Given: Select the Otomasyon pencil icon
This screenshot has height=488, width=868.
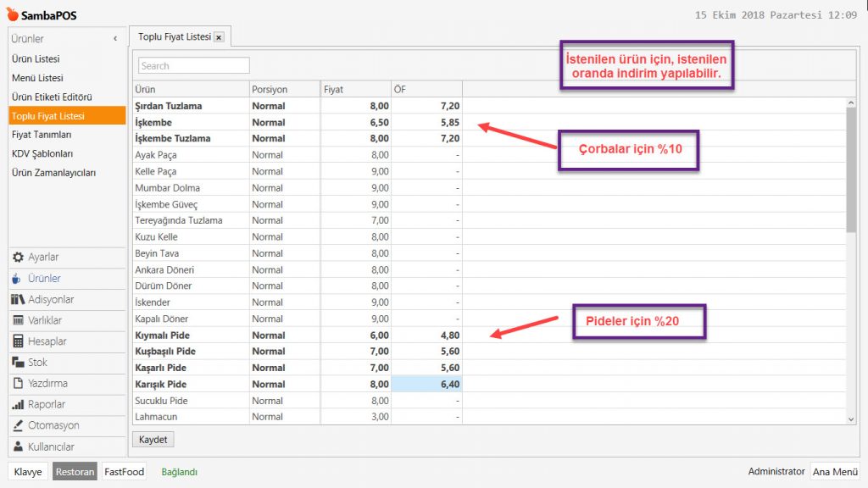Looking at the screenshot, I should (18, 425).
